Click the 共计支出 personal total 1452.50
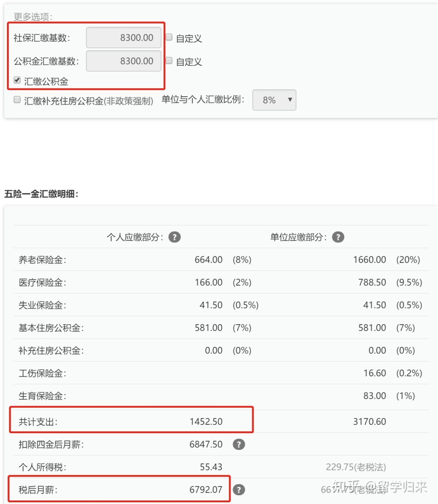 point(206,421)
